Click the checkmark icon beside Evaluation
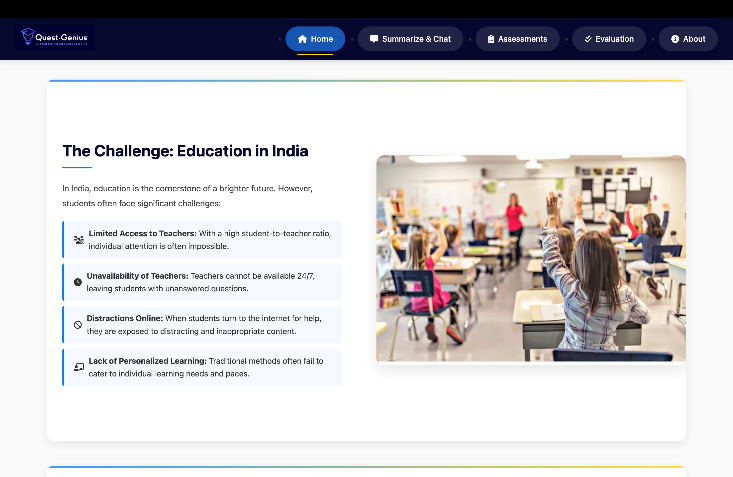The height and width of the screenshot is (477, 733). pos(588,39)
